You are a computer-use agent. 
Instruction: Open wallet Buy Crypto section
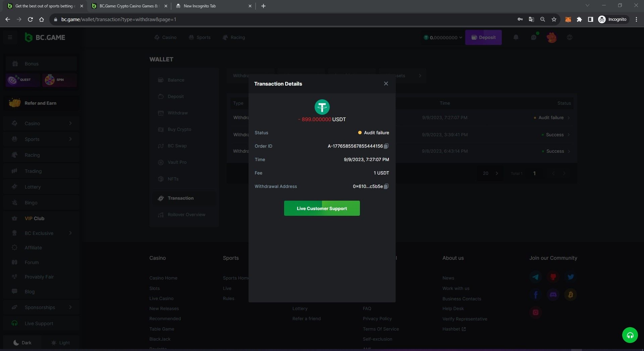(184, 129)
